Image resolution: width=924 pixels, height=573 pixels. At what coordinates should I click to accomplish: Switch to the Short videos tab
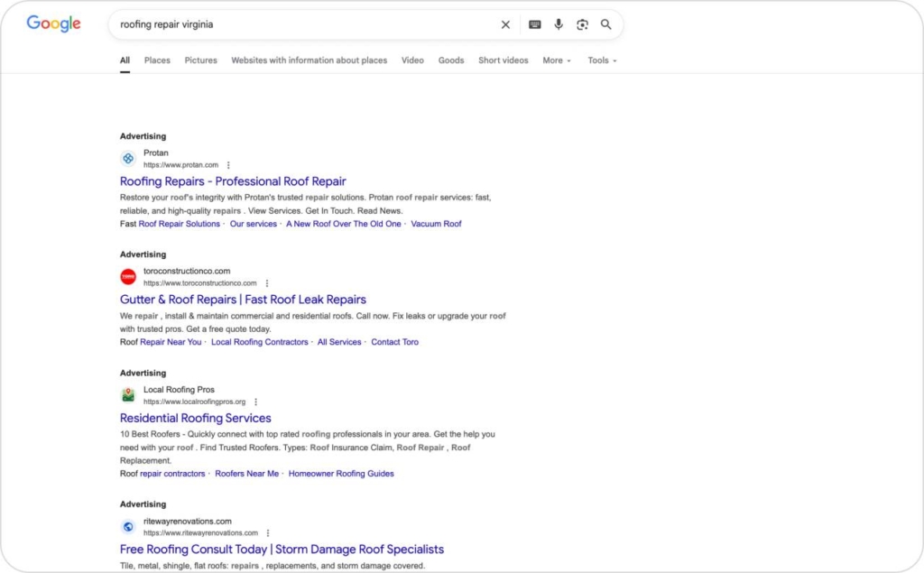tap(504, 60)
